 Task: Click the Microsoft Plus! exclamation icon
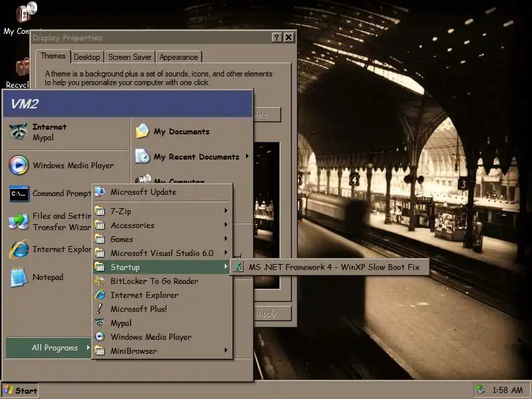pos(99,309)
